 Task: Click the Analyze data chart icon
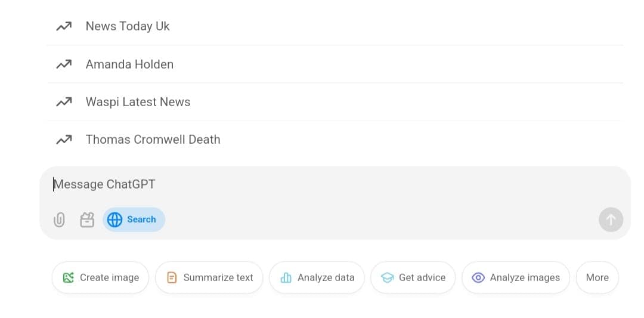pos(286,277)
